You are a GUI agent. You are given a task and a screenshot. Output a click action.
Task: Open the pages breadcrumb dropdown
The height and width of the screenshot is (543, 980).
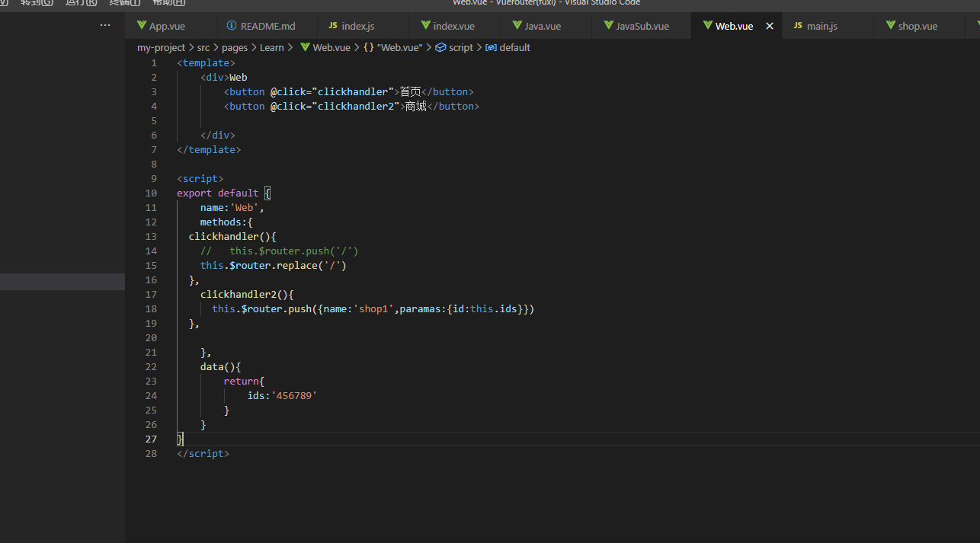coord(235,47)
